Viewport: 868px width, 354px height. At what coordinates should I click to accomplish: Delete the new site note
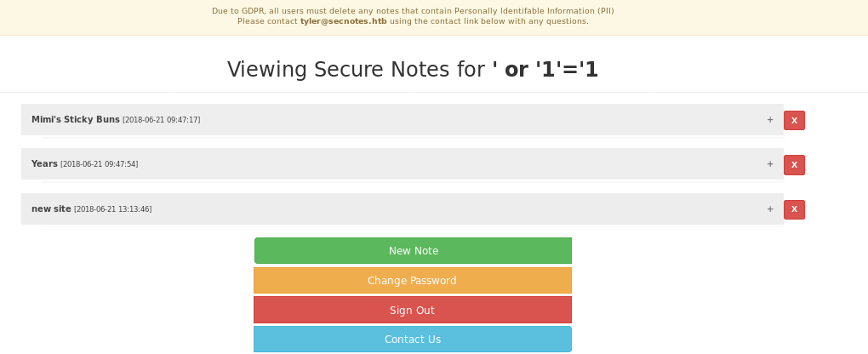click(794, 210)
